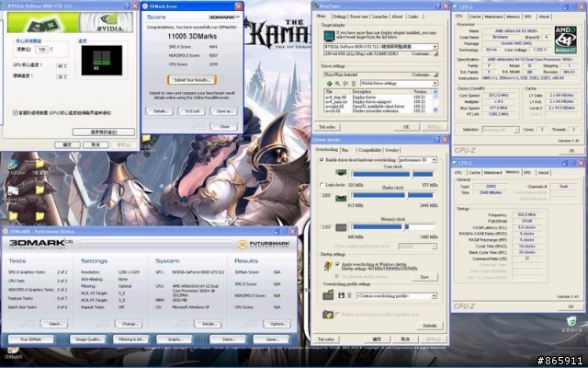Click the Run 3DMark button
Image resolution: width=588 pixels, height=368 pixels.
pyautogui.click(x=31, y=339)
